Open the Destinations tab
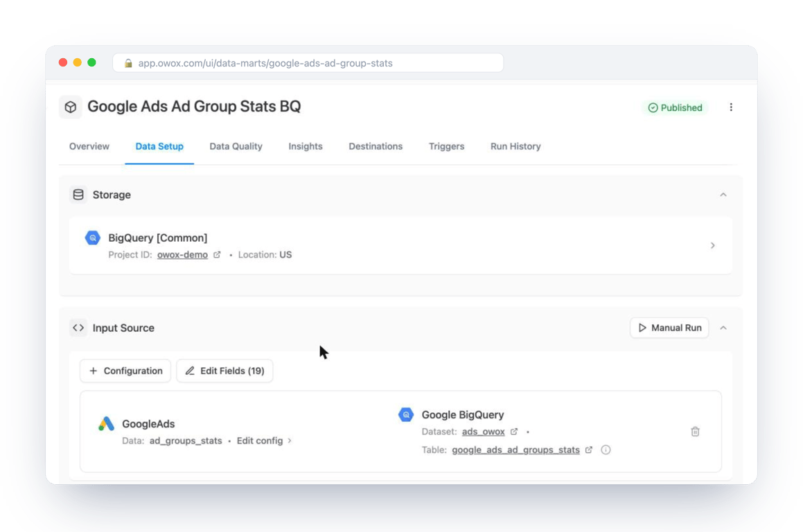Image resolution: width=803 pixels, height=532 pixels. pos(376,146)
